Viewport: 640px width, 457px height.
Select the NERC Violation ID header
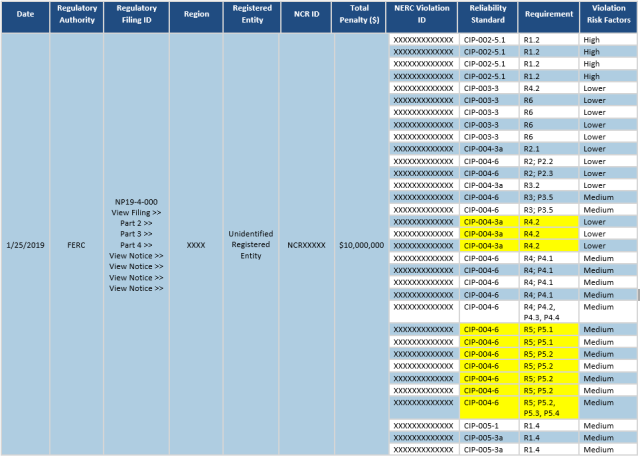422,16
